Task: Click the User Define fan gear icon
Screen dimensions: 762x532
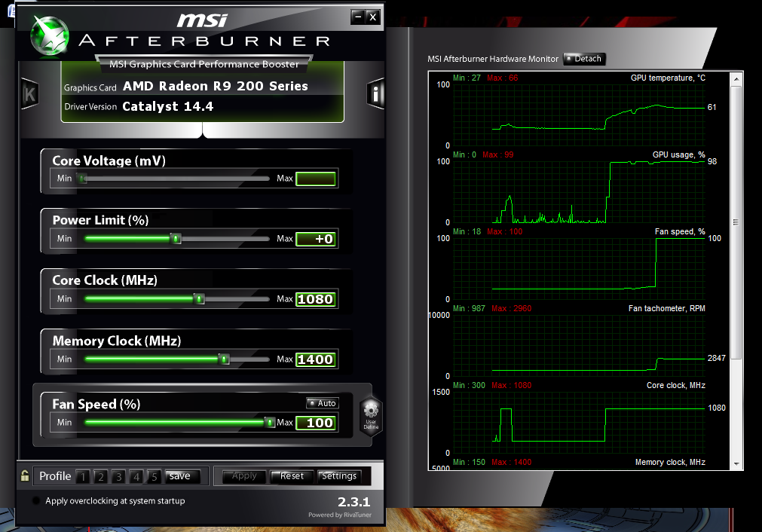Action: 371,415
